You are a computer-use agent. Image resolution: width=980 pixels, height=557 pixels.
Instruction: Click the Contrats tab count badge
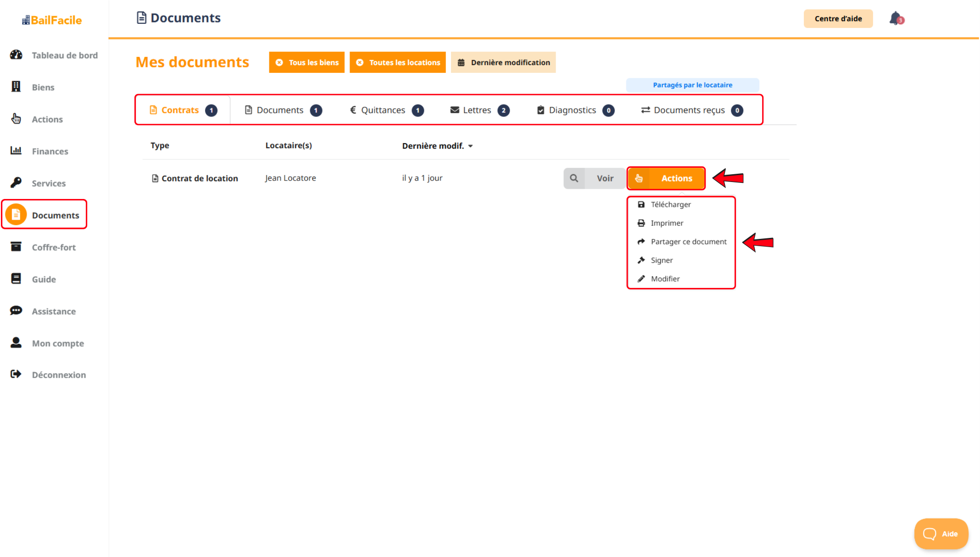tap(211, 110)
